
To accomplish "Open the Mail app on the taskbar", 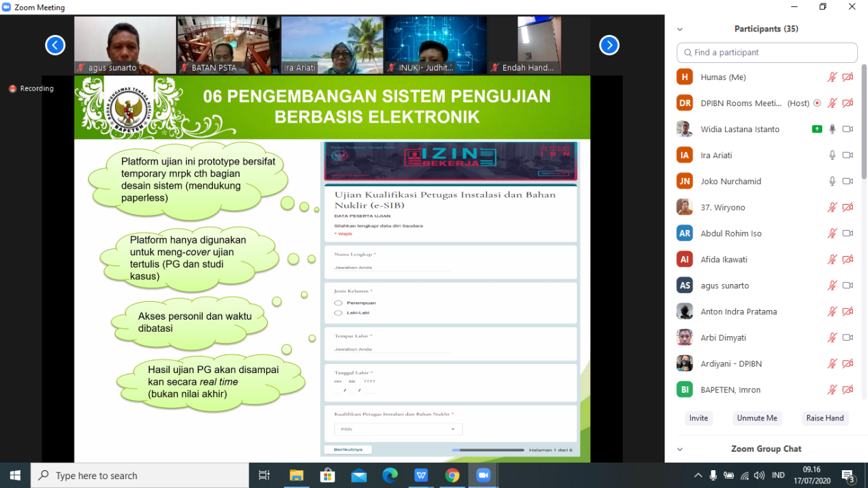I will pyautogui.click(x=359, y=475).
